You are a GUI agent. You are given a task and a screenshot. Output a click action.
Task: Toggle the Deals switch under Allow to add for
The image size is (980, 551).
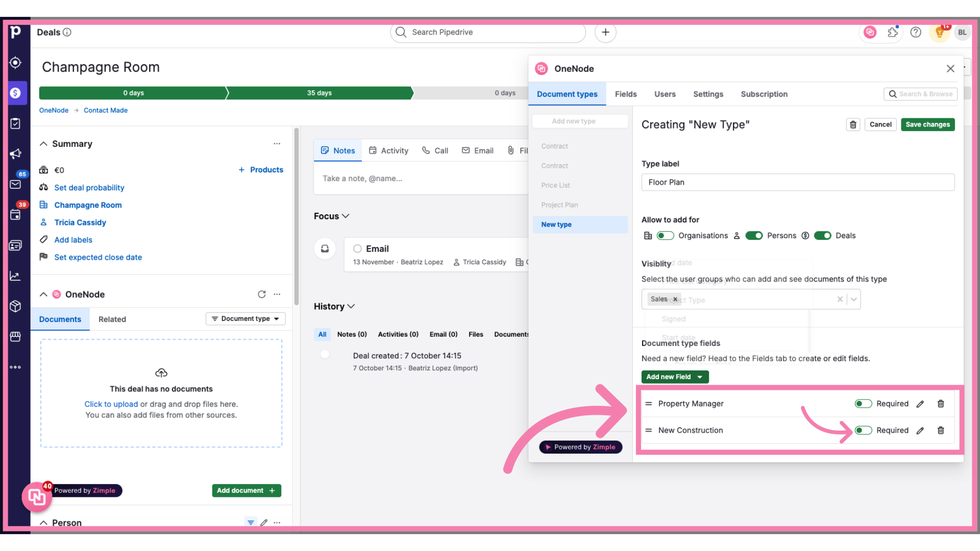[x=822, y=236]
